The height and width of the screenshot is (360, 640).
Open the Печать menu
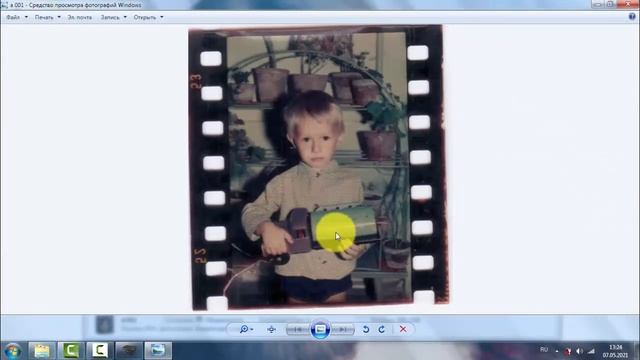point(47,17)
